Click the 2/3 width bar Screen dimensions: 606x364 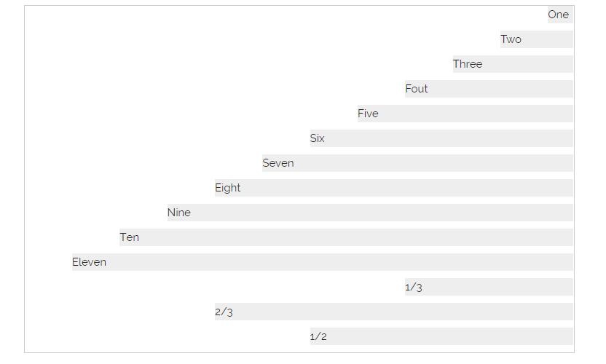tap(394, 312)
